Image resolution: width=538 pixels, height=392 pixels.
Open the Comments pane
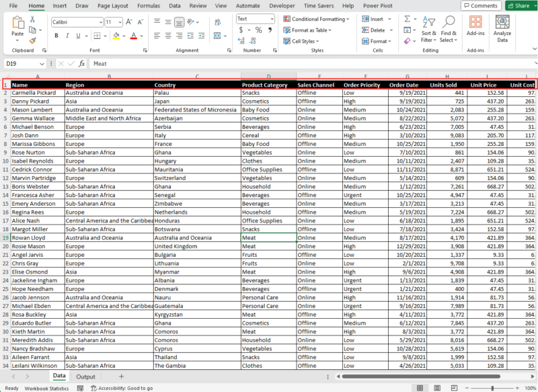[x=480, y=5]
